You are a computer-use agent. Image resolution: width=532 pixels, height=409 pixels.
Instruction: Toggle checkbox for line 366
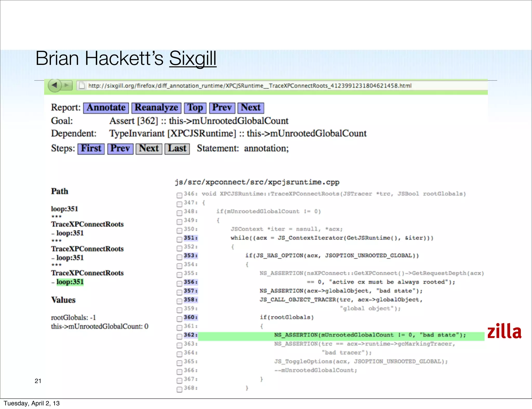point(179,372)
